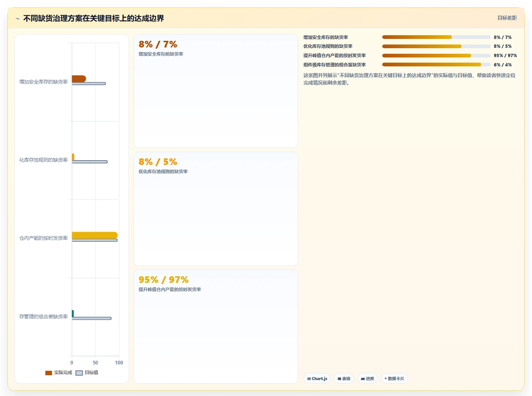Click the 提升峰值仓内产能的按时发货率 row label
Screen dimensions: 532x396
click(x=334, y=56)
